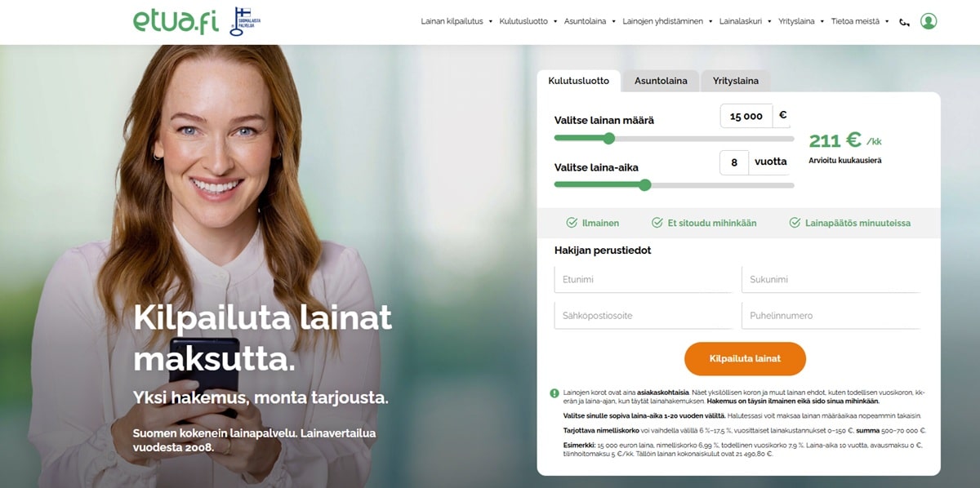980x488 pixels.
Task: Click the Lainapäätös minuuteissa checkmark icon
Action: (795, 223)
